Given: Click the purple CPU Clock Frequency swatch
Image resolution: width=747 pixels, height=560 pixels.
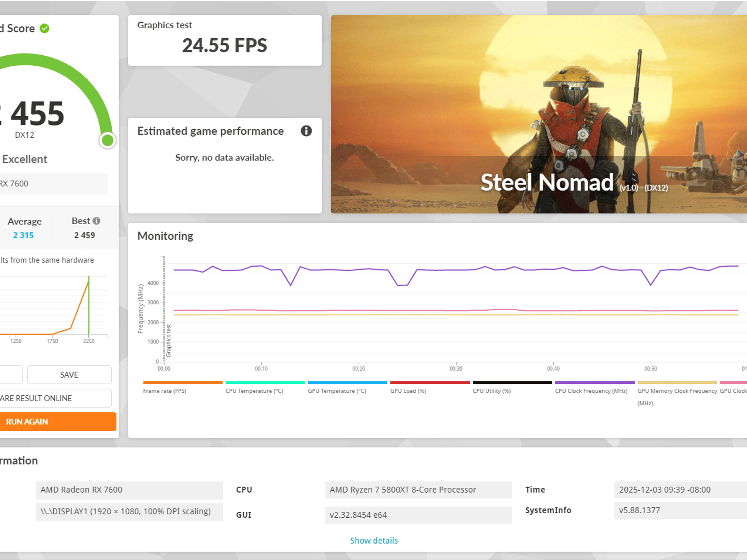Looking at the screenshot, I should (595, 383).
